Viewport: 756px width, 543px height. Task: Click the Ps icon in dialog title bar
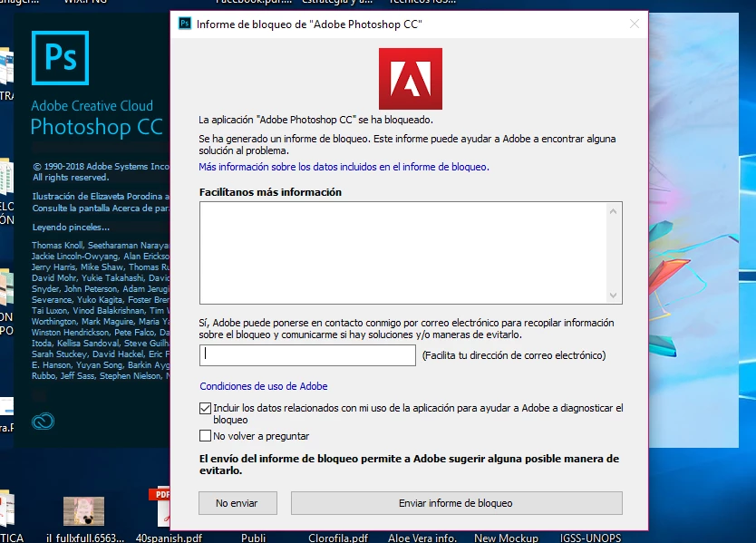pos(185,24)
